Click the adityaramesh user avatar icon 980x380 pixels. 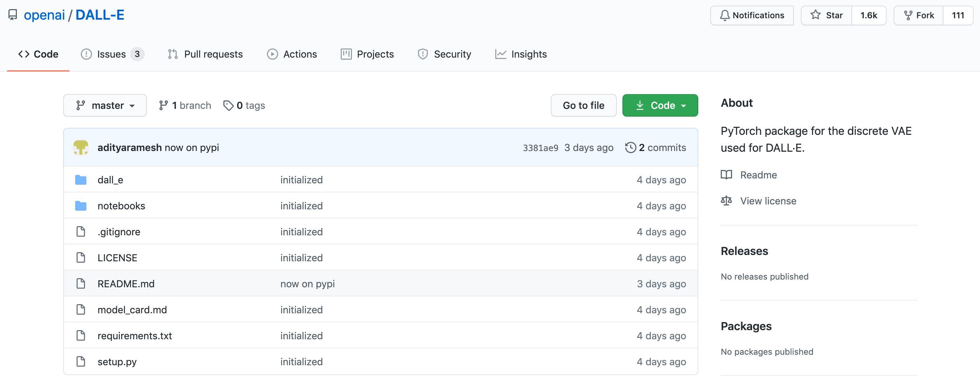pos(82,147)
